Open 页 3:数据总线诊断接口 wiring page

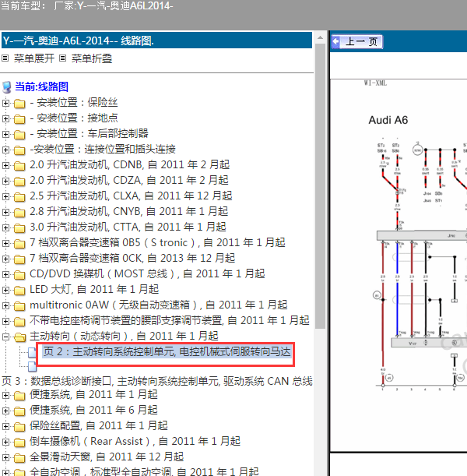pyautogui.click(x=157, y=381)
